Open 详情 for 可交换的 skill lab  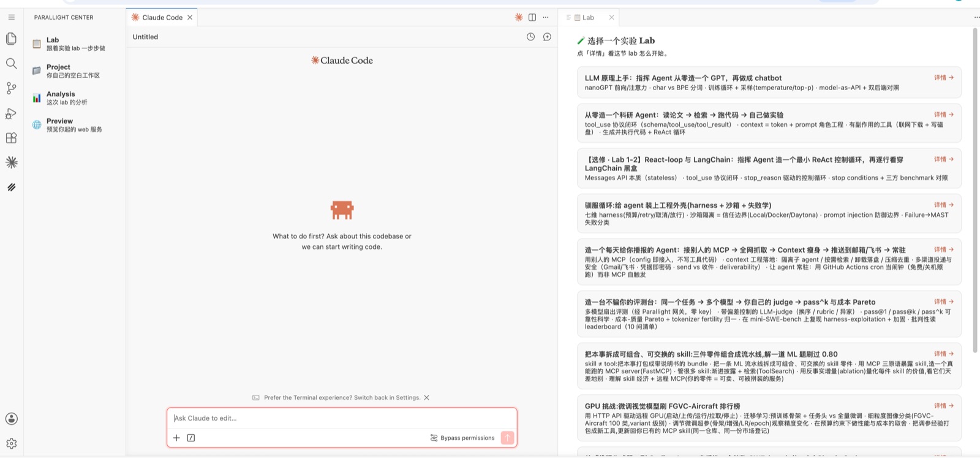pos(943,354)
